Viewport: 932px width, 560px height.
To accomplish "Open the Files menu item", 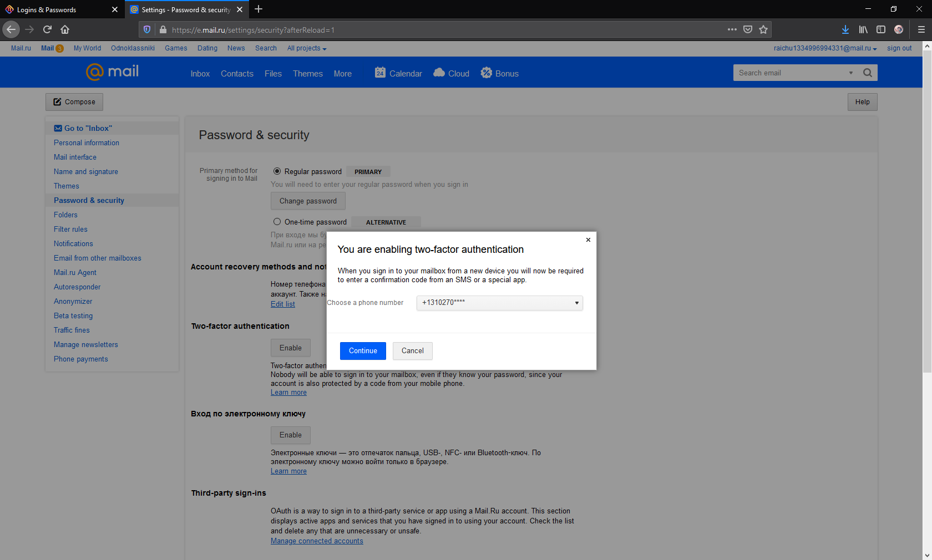I will click(x=273, y=74).
